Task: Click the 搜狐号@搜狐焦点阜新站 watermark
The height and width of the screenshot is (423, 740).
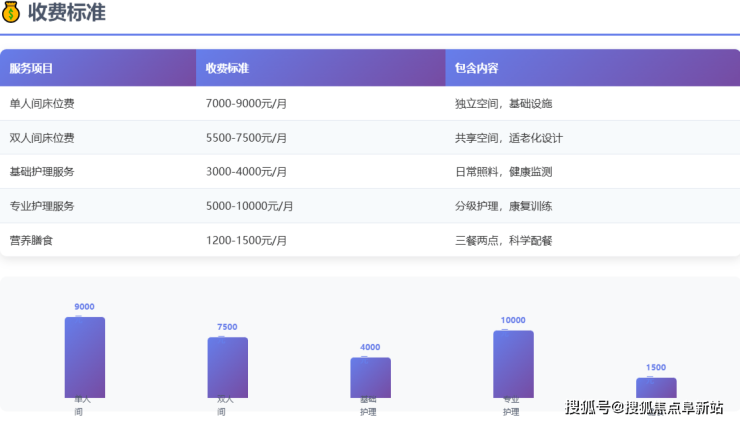Action: [644, 407]
